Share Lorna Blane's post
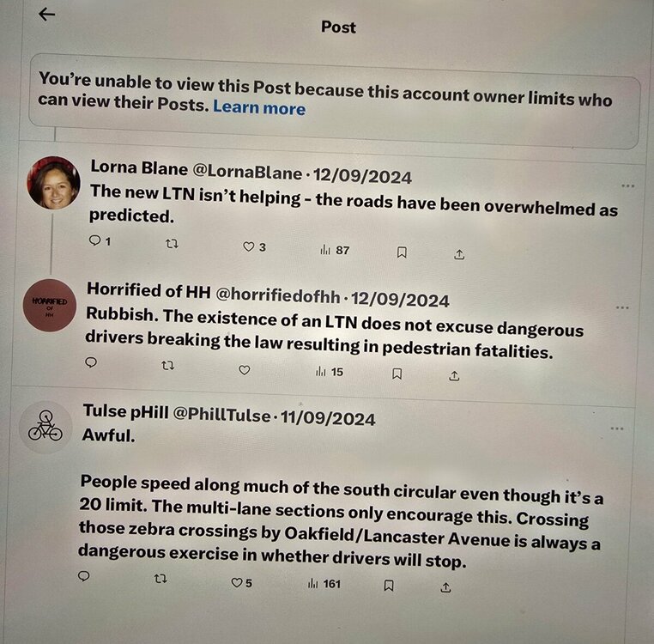 click(x=459, y=254)
